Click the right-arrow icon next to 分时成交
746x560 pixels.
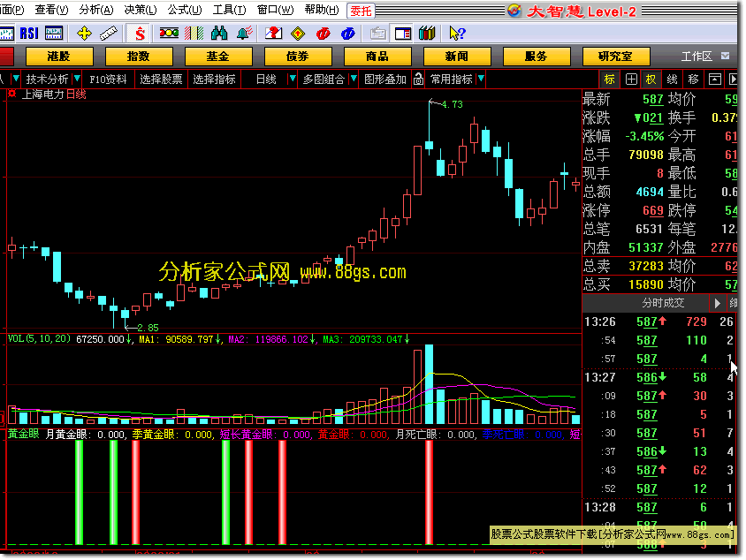tap(717, 303)
